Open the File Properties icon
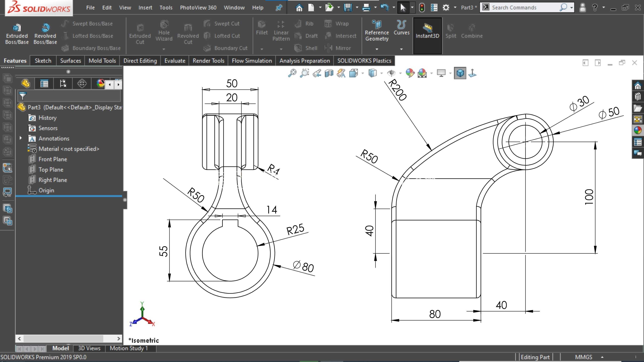 [434, 8]
